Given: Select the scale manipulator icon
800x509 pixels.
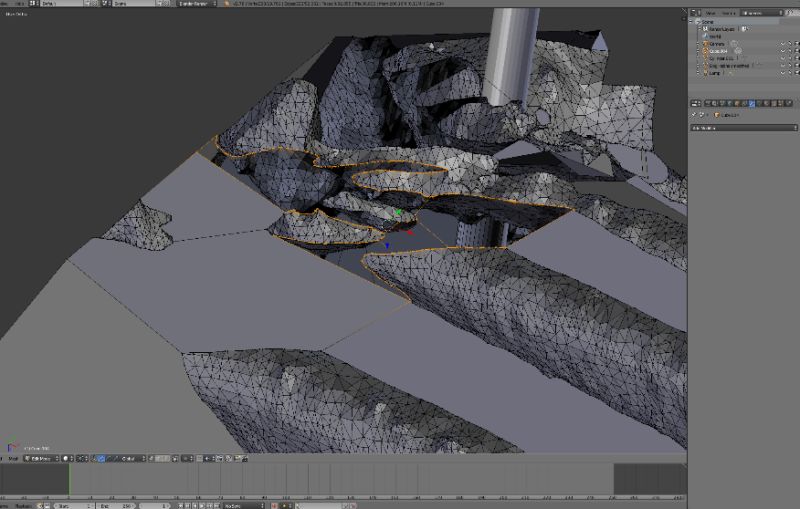Looking at the screenshot, I should [115, 459].
